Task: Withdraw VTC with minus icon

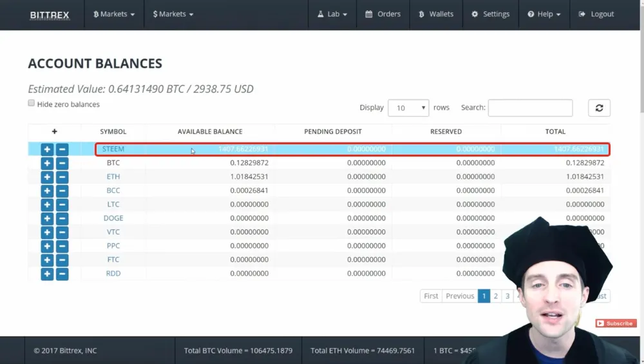Action: click(x=62, y=232)
